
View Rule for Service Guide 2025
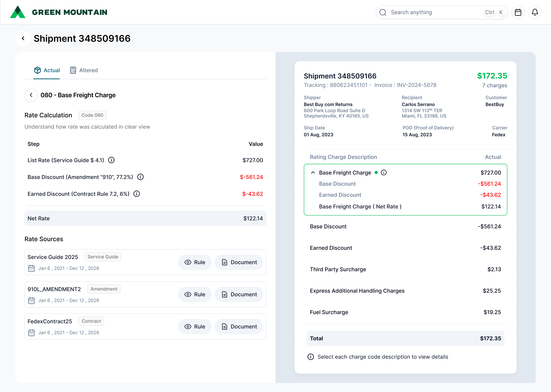tap(195, 262)
